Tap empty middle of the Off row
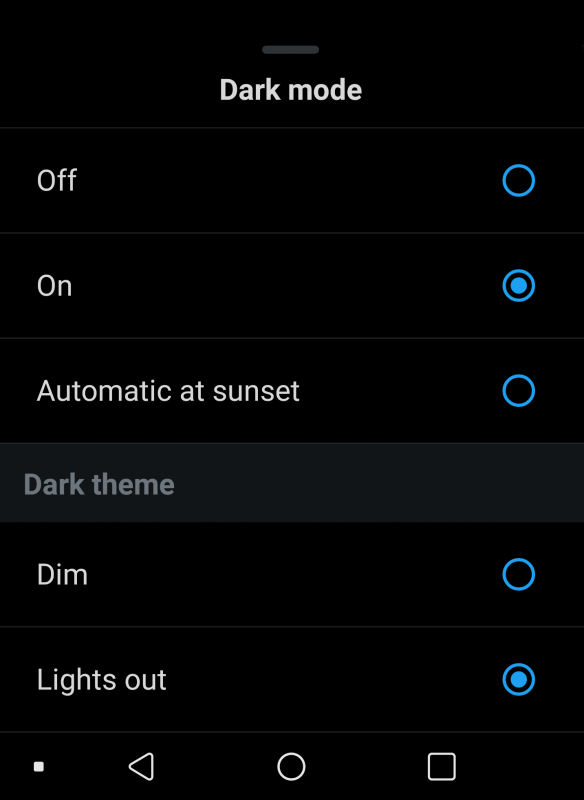Screen dimensions: 584x800 (x=292, y=180)
